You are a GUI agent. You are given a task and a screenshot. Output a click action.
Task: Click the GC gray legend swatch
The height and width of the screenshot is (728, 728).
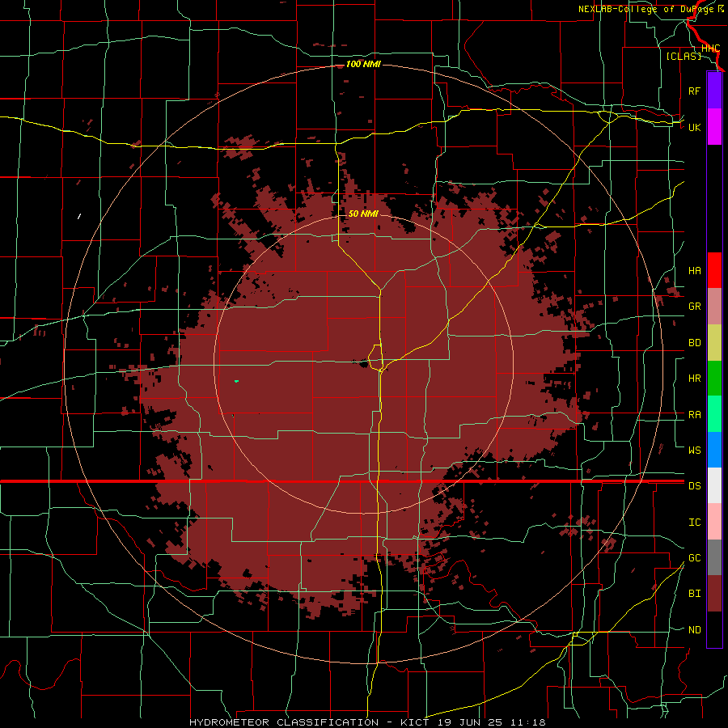[714, 557]
